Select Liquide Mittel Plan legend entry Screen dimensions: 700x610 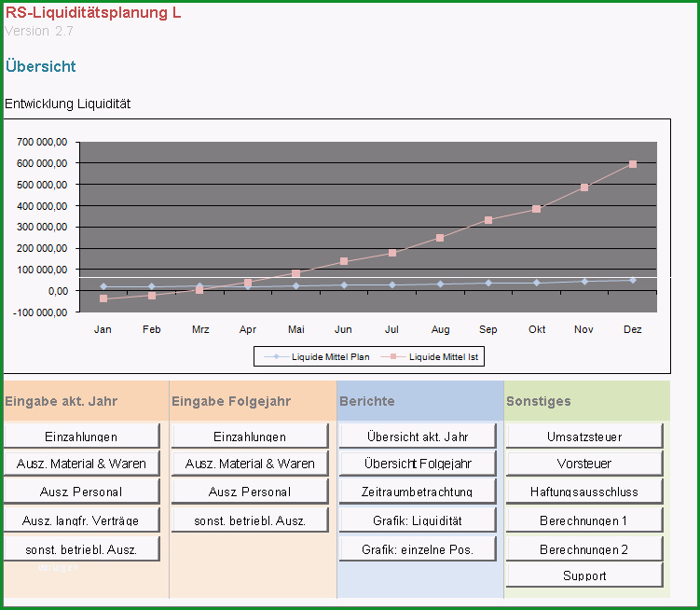pyautogui.click(x=317, y=356)
